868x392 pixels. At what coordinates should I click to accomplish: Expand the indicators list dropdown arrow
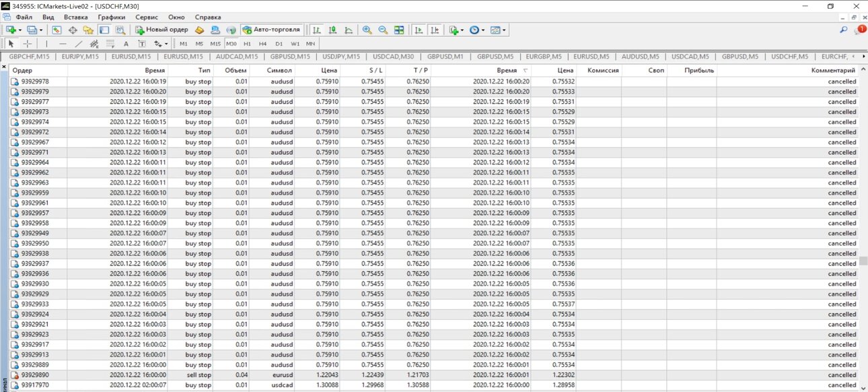point(462,30)
